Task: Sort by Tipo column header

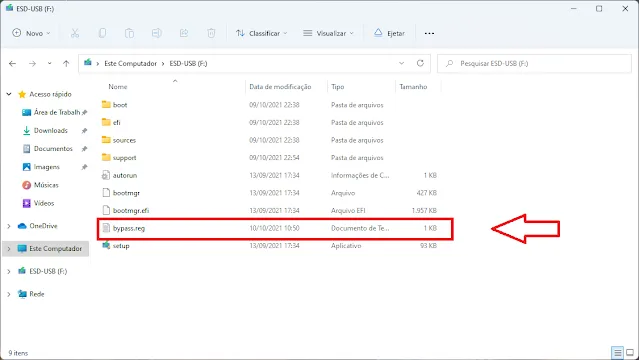Action: [337, 87]
